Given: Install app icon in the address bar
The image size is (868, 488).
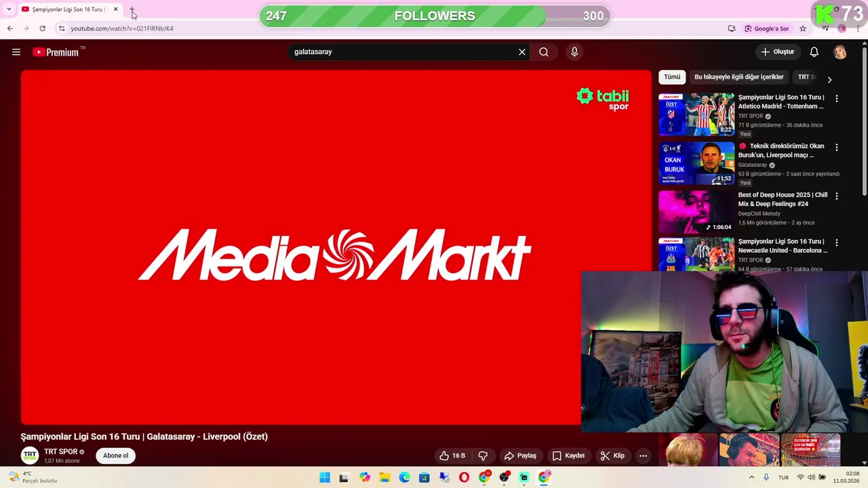Looking at the screenshot, I should pyautogui.click(x=732, y=28).
